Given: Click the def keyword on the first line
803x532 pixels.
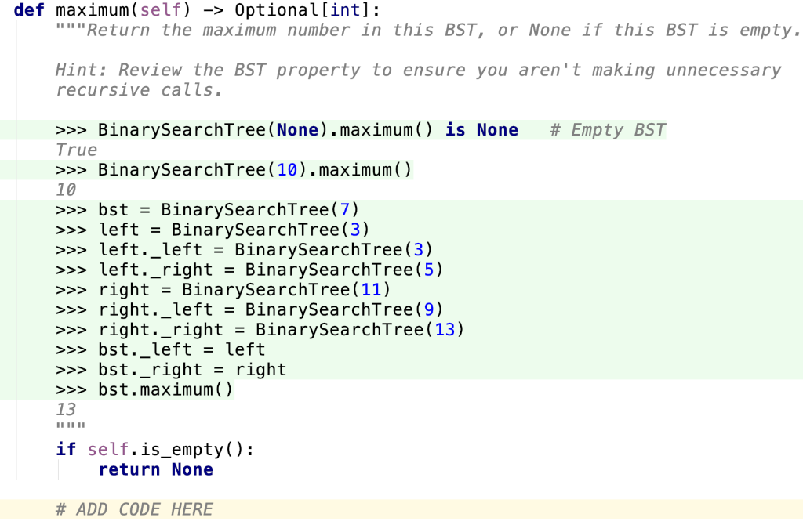Looking at the screenshot, I should click(29, 10).
